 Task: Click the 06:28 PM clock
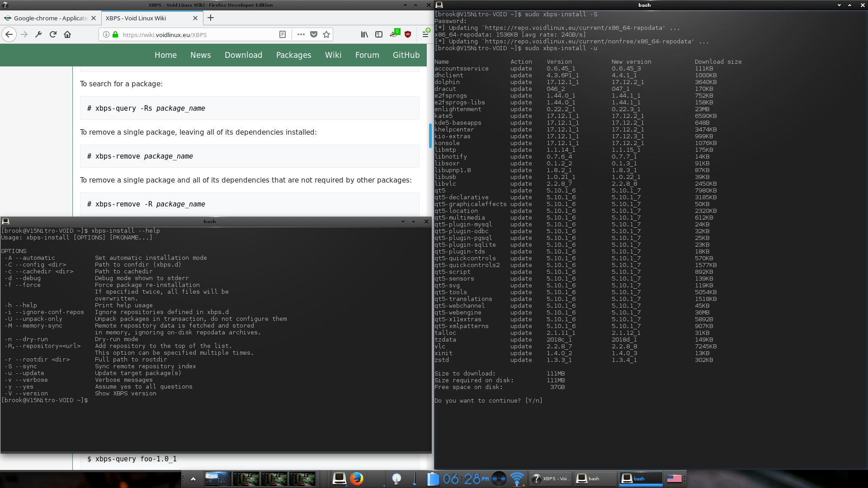pos(465,479)
